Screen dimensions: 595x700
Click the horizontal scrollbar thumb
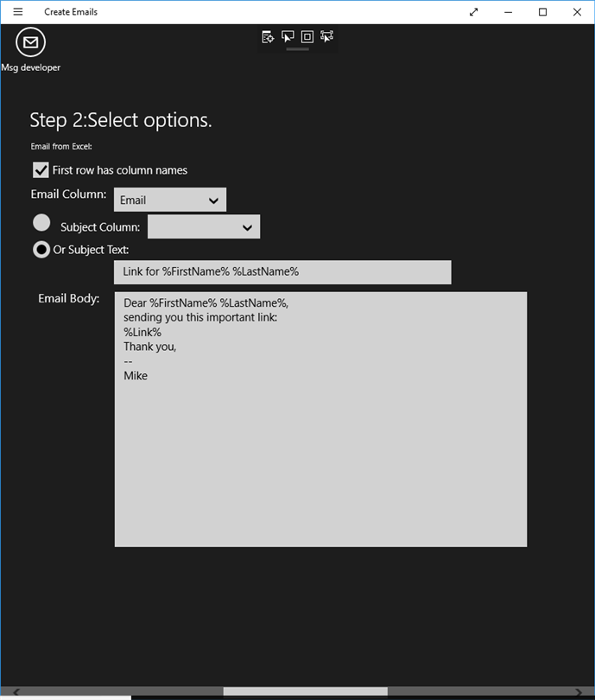tap(305, 691)
